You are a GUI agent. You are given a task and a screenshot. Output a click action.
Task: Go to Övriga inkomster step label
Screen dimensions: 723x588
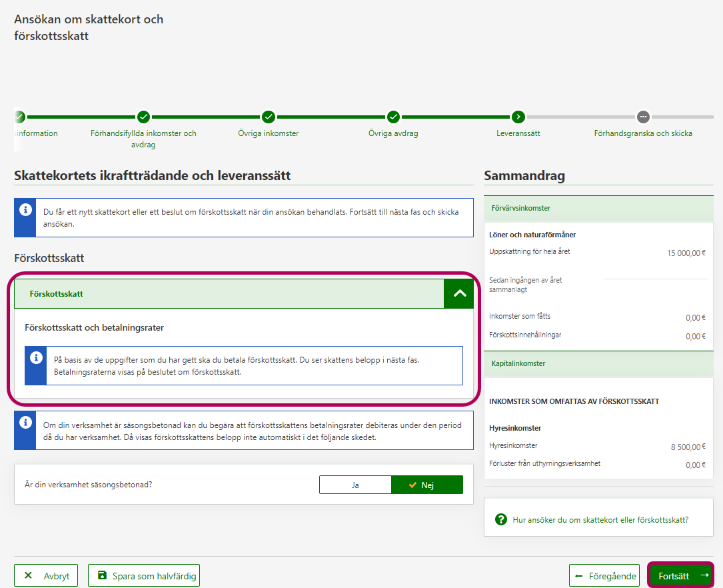[x=269, y=133]
